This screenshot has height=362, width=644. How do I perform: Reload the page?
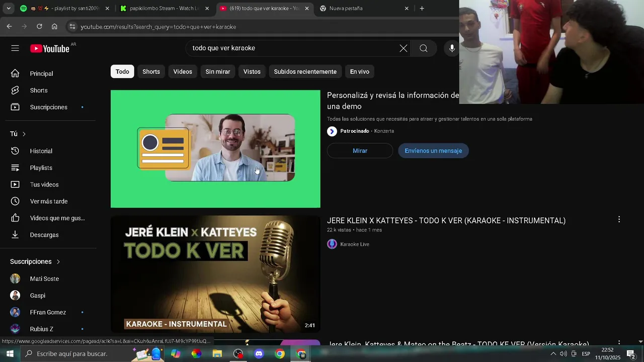39,27
